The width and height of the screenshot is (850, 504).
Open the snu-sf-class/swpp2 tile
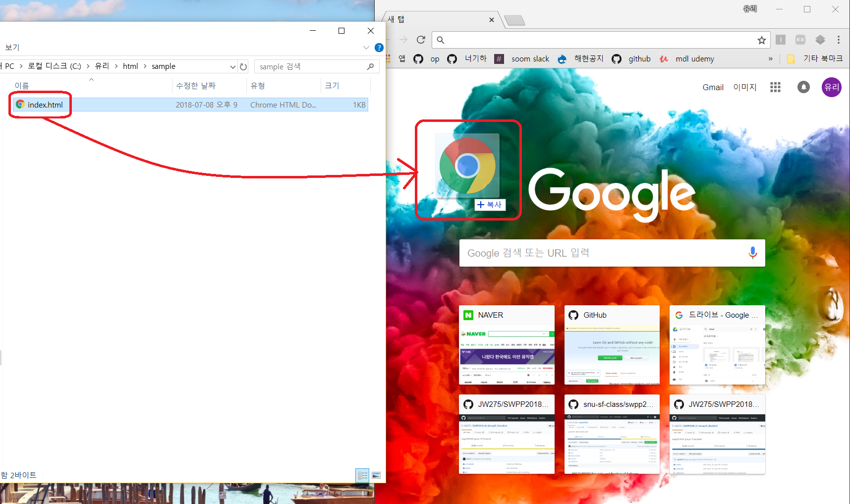(612, 434)
